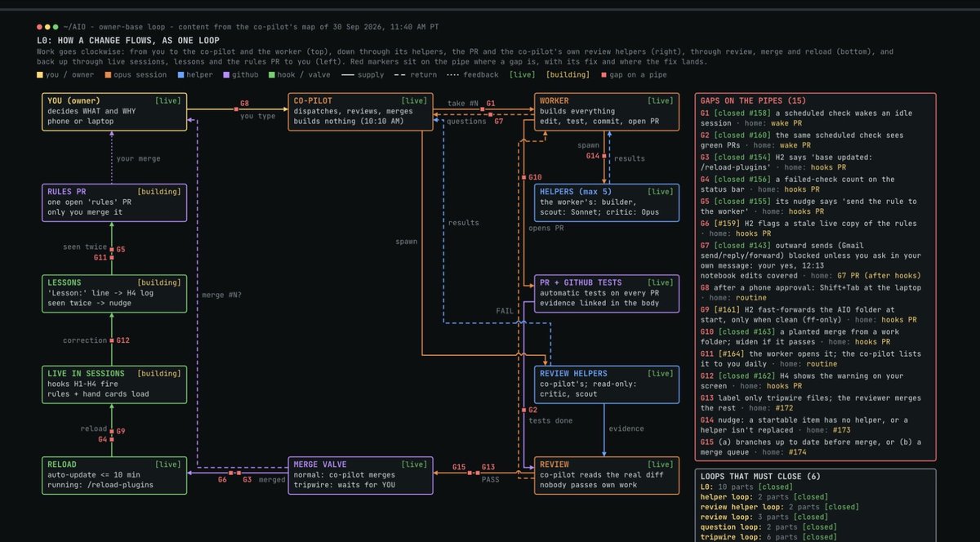Click the [live] status in the MERGE VALVE box
This screenshot has height=542, width=980.
pyautogui.click(x=414, y=464)
